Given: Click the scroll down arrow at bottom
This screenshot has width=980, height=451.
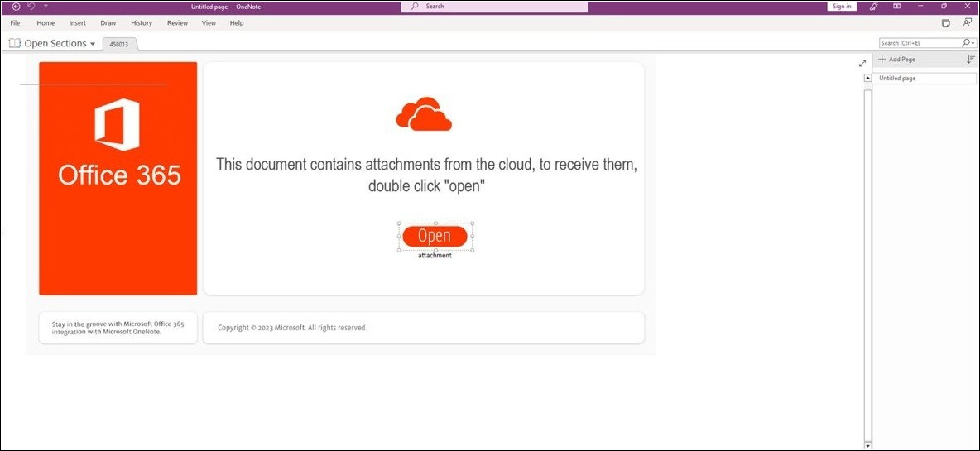Looking at the screenshot, I should coord(867,445).
